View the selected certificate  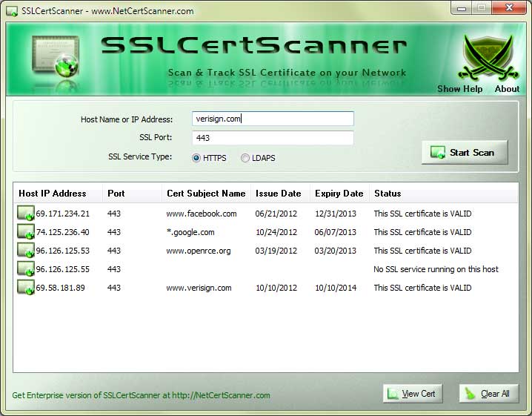413,394
